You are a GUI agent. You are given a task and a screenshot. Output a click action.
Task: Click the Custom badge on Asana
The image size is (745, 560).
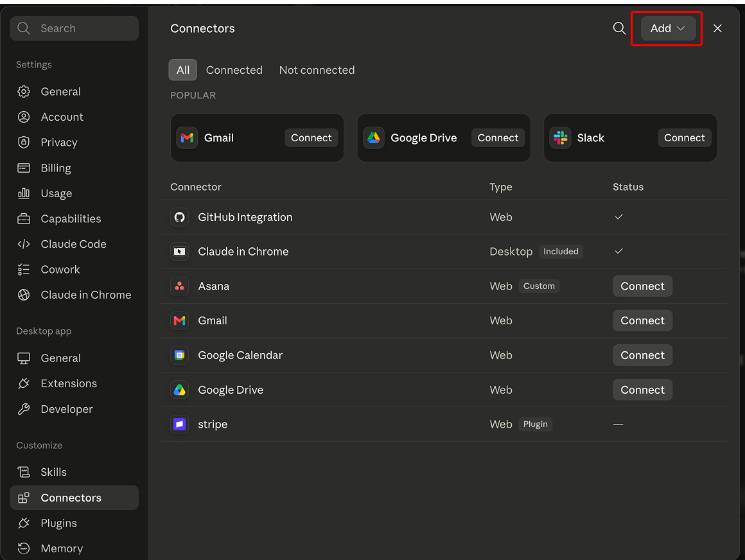click(539, 286)
